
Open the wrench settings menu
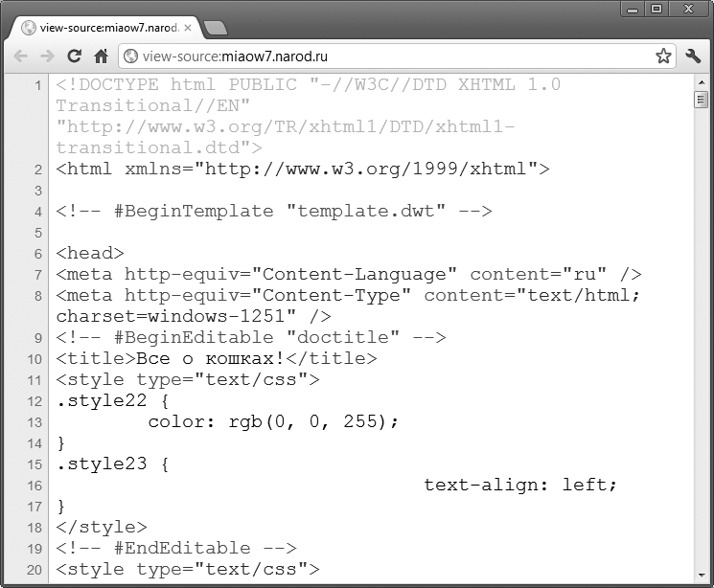[x=693, y=56]
